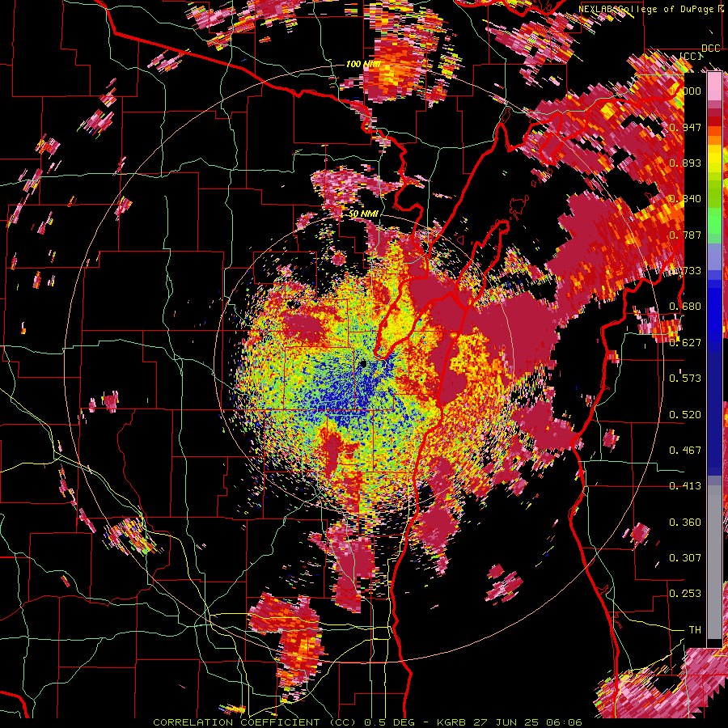Image resolution: width=728 pixels, height=728 pixels.
Task: Pick the yellow swatch on the color bar
Action: click(x=714, y=158)
